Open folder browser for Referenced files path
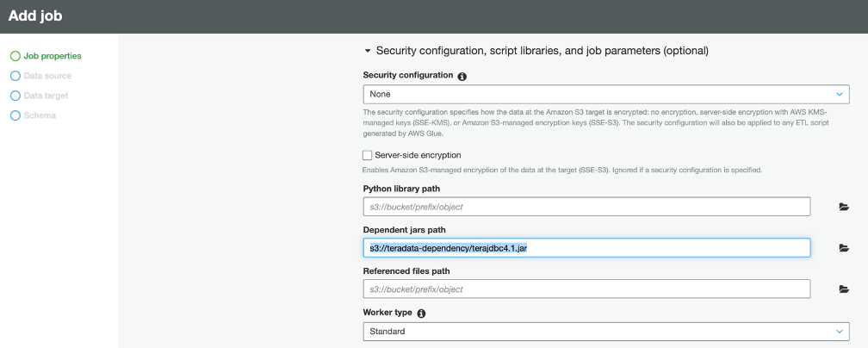 844,289
